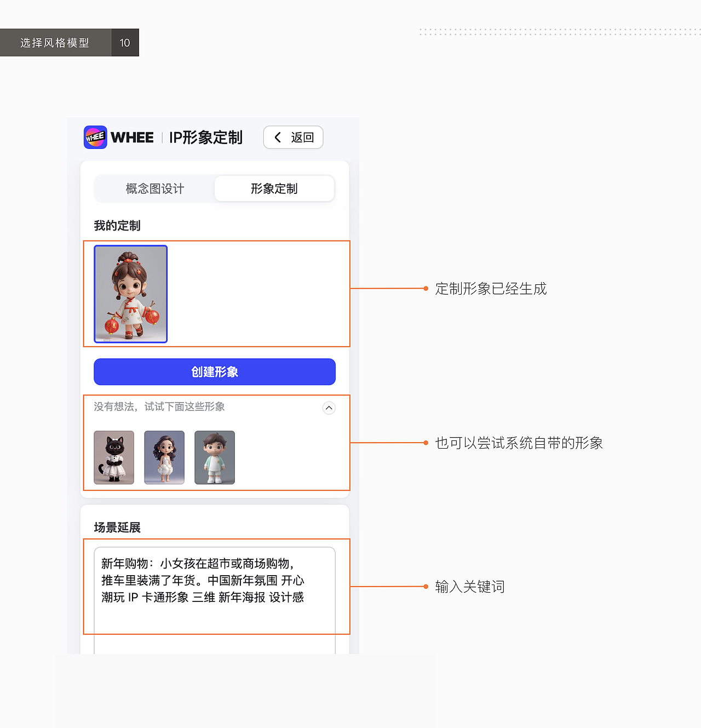
Task: Click the back arrow chevron inside 返回 button
Action: click(278, 137)
